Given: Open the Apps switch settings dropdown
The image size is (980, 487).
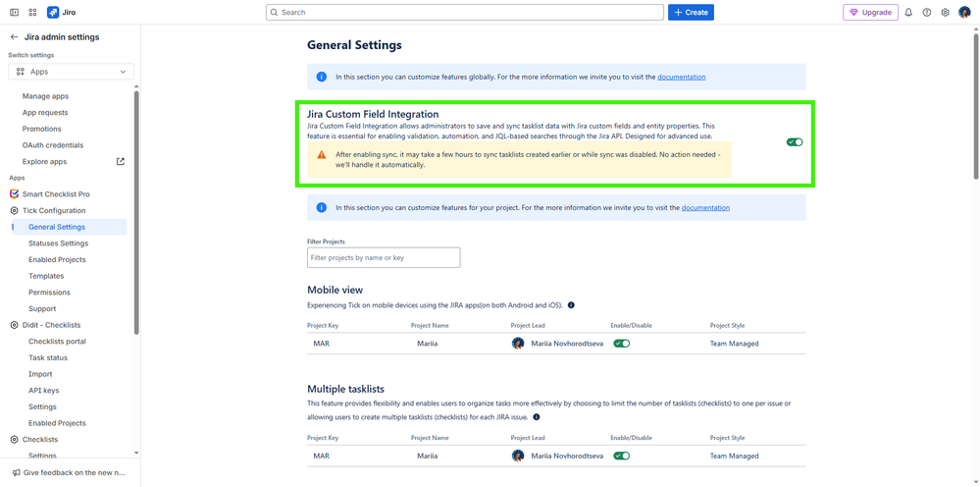Looking at the screenshot, I should 71,72.
